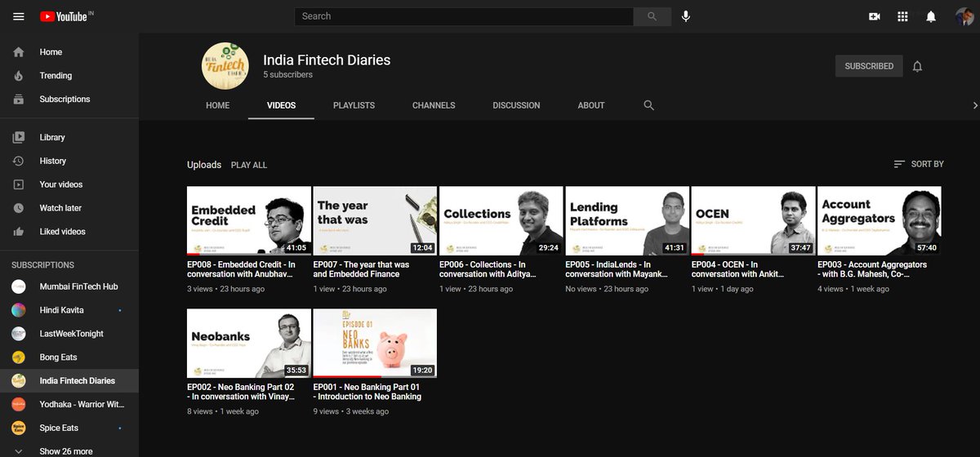Open EP007 - The year that was title

(361, 269)
